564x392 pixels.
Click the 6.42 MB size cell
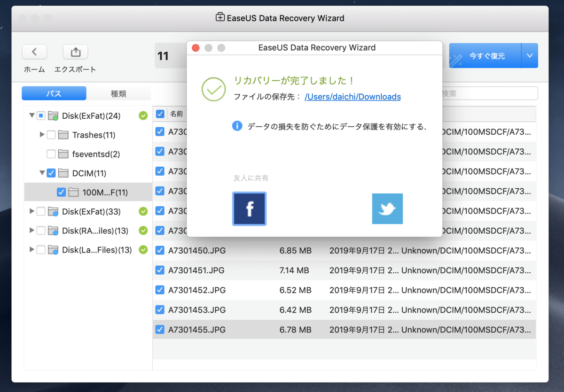point(296,310)
